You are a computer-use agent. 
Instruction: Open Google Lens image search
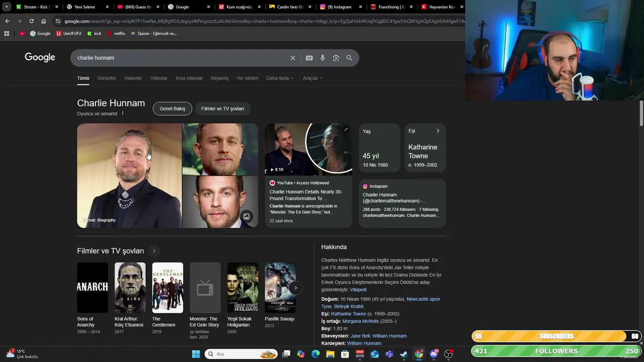click(x=336, y=58)
